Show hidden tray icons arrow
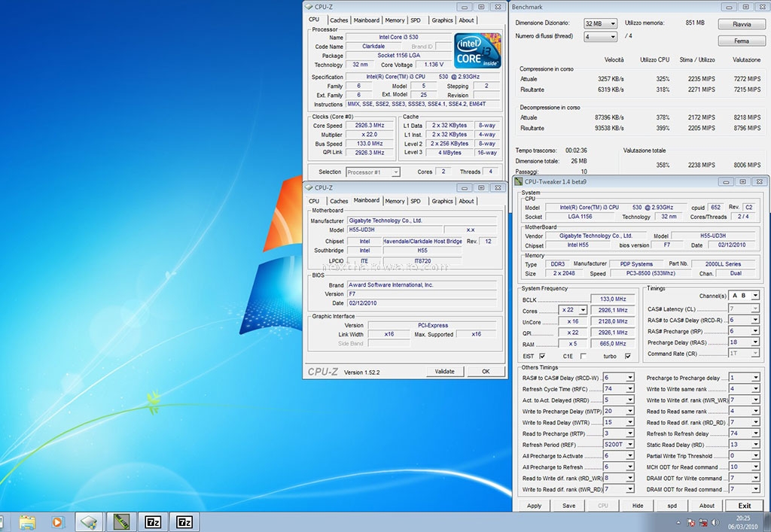 point(678,523)
